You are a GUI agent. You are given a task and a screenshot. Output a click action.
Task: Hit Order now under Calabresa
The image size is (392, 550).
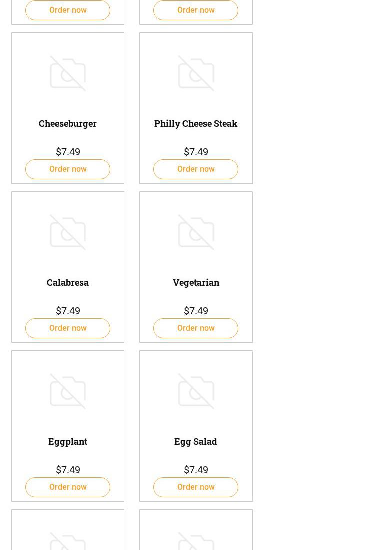click(68, 328)
